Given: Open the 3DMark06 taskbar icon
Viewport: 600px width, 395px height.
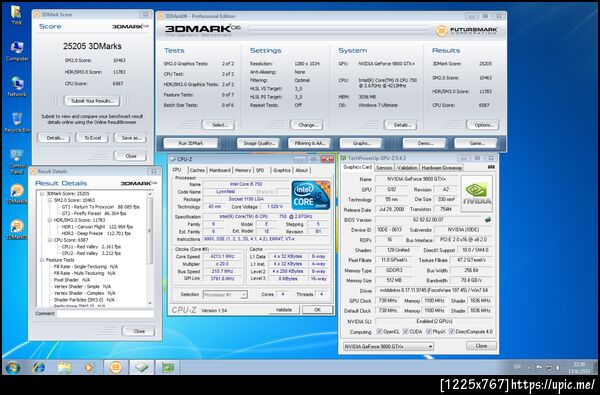Looking at the screenshot, I should click(x=115, y=367).
